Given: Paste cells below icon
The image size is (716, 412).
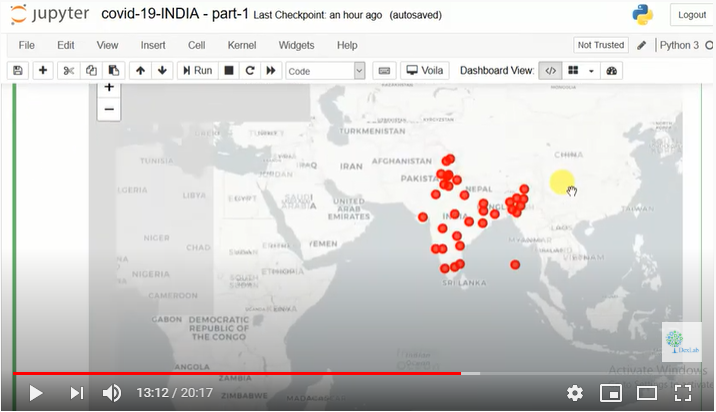Looking at the screenshot, I should point(113,71).
